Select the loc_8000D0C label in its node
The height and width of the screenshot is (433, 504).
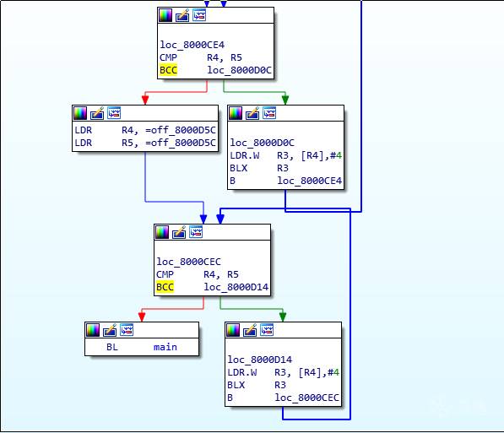click(x=262, y=143)
